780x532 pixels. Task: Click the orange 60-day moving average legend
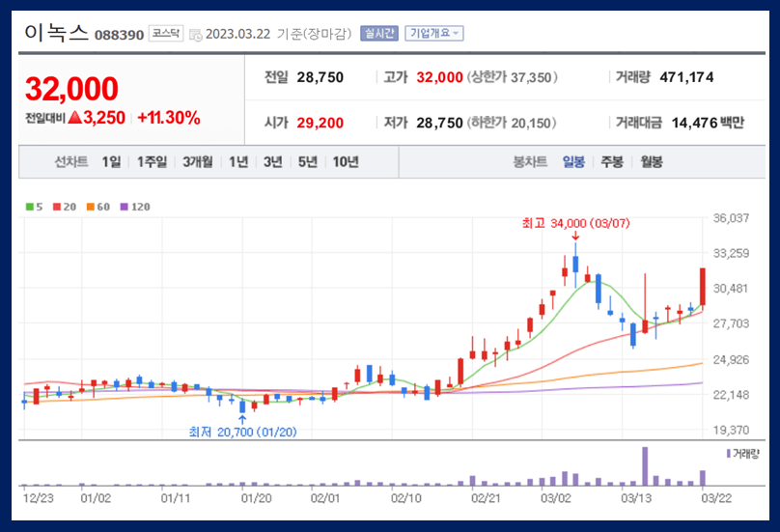tap(98, 207)
